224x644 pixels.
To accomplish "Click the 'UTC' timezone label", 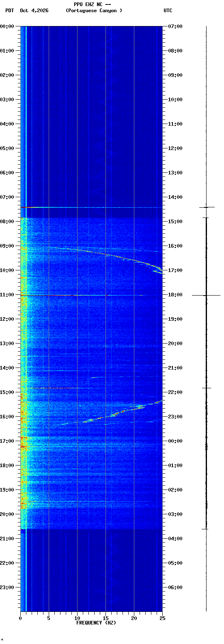I will pyautogui.click(x=168, y=11).
